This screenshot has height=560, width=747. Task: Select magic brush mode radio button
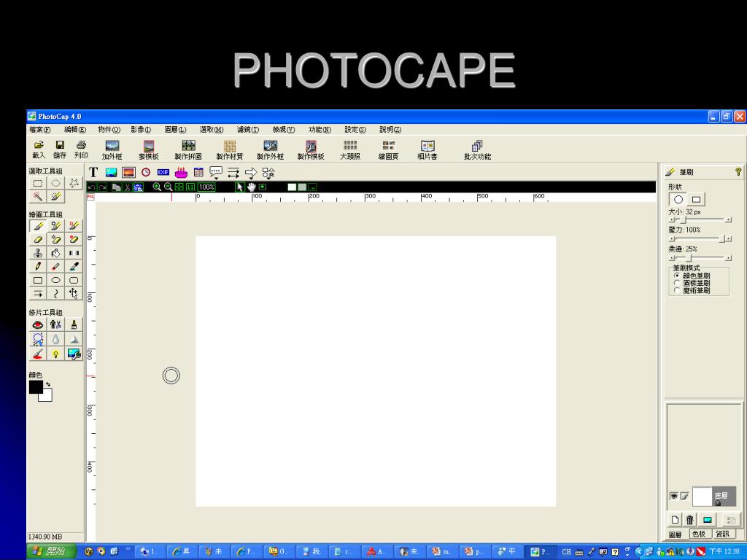click(677, 290)
